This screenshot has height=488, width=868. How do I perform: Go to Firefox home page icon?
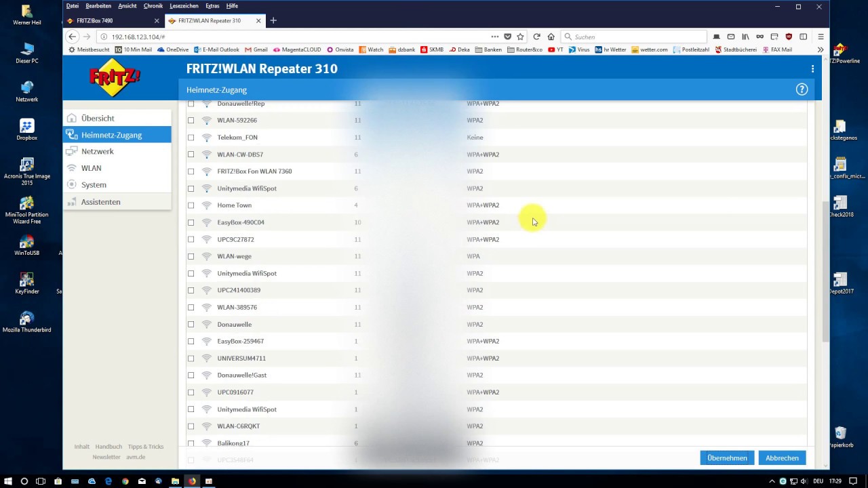tap(551, 37)
